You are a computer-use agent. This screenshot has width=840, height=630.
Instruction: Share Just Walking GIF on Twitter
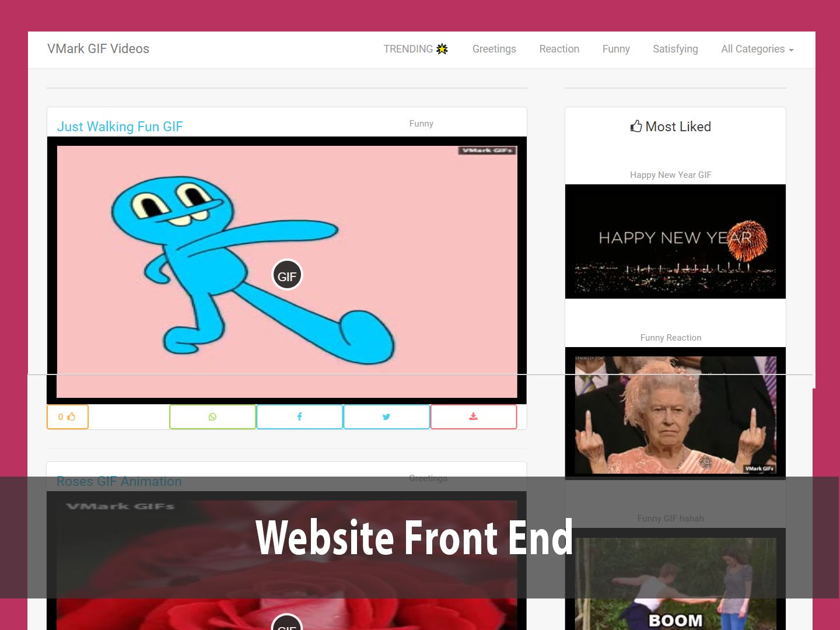[386, 417]
